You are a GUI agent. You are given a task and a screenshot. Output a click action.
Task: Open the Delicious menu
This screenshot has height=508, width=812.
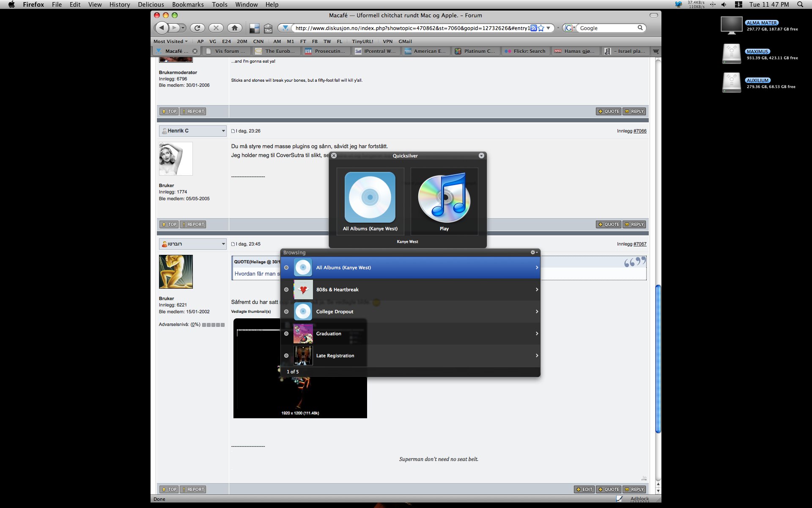151,5
